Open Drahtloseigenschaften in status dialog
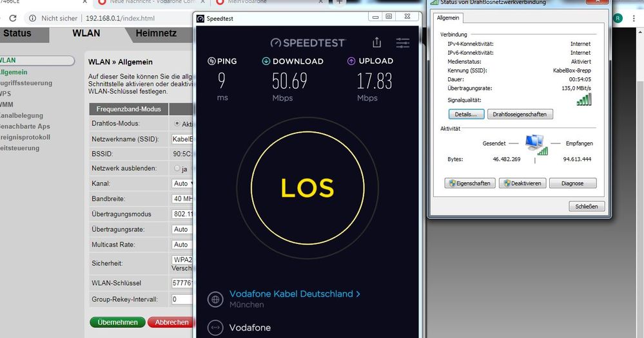 [x=520, y=114]
